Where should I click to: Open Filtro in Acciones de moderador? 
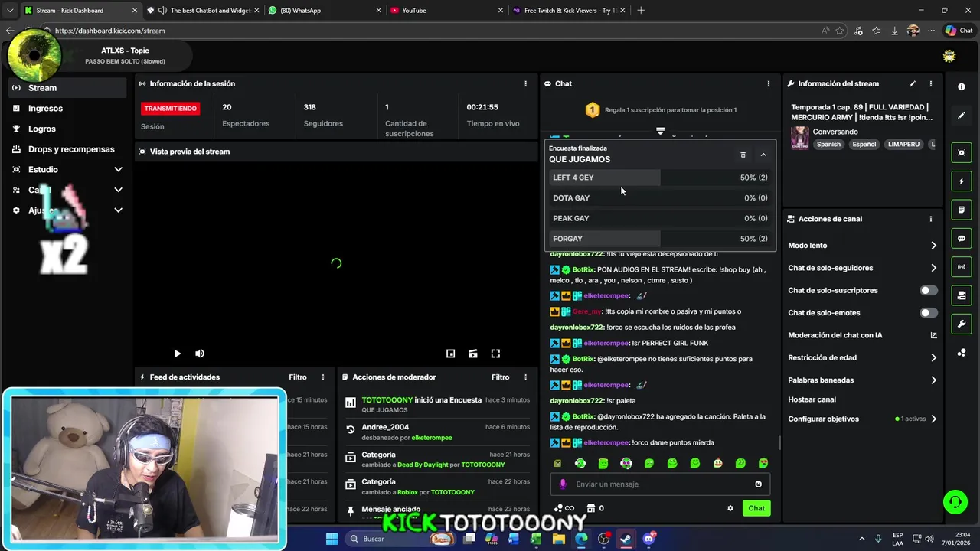click(x=500, y=377)
